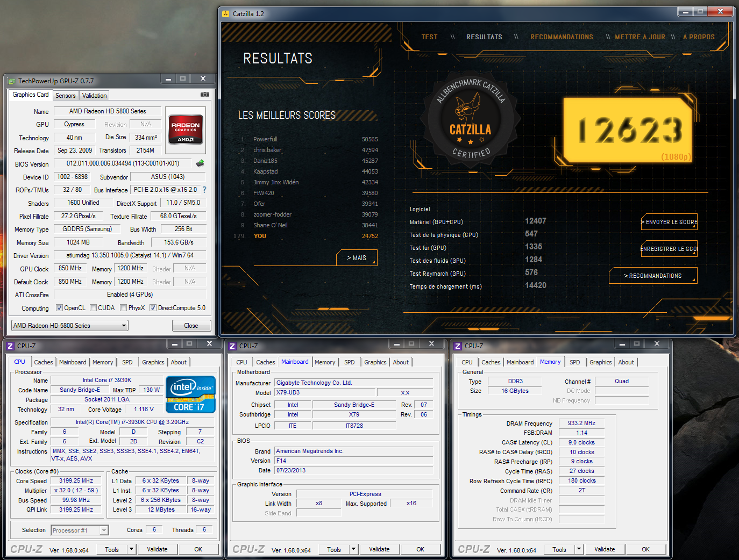739x560 pixels.
Task: Click the GPU name field AMD Radeon HD 5800
Action: click(x=108, y=111)
